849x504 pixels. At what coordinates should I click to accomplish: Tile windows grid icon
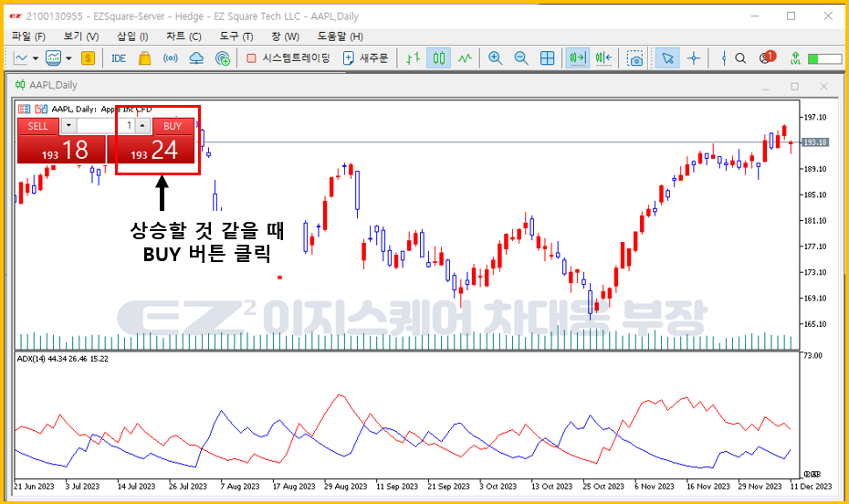[x=548, y=58]
